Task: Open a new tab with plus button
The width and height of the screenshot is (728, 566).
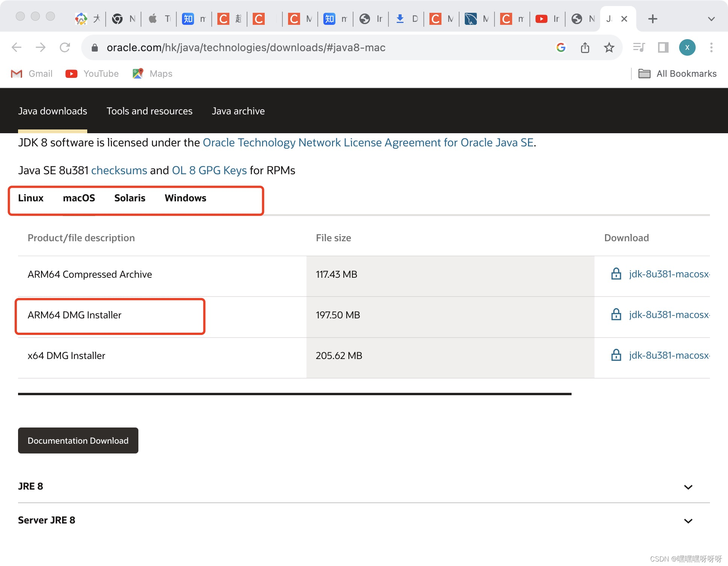Action: tap(653, 19)
